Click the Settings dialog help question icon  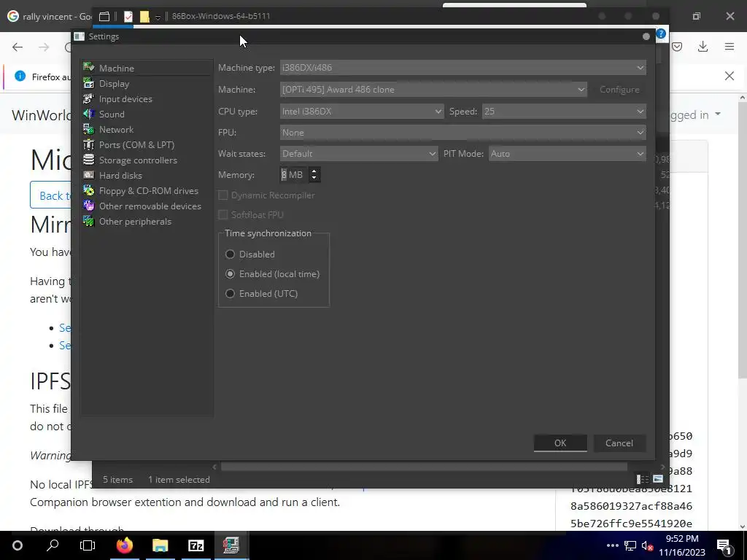pyautogui.click(x=661, y=34)
